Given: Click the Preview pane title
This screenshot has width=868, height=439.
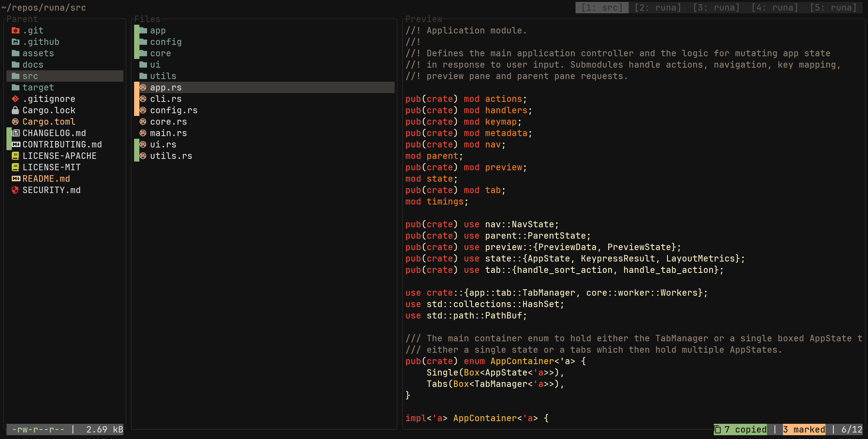Looking at the screenshot, I should tap(424, 19).
